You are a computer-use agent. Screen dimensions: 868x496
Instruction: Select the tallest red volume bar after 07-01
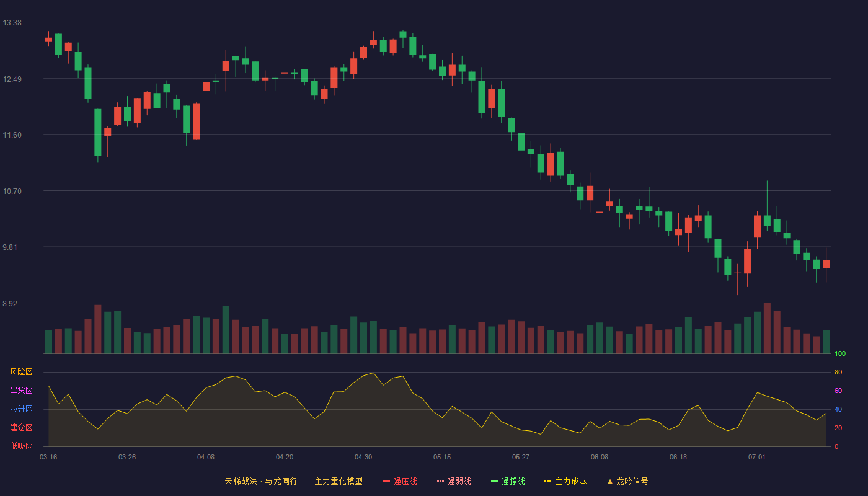[x=767, y=328]
